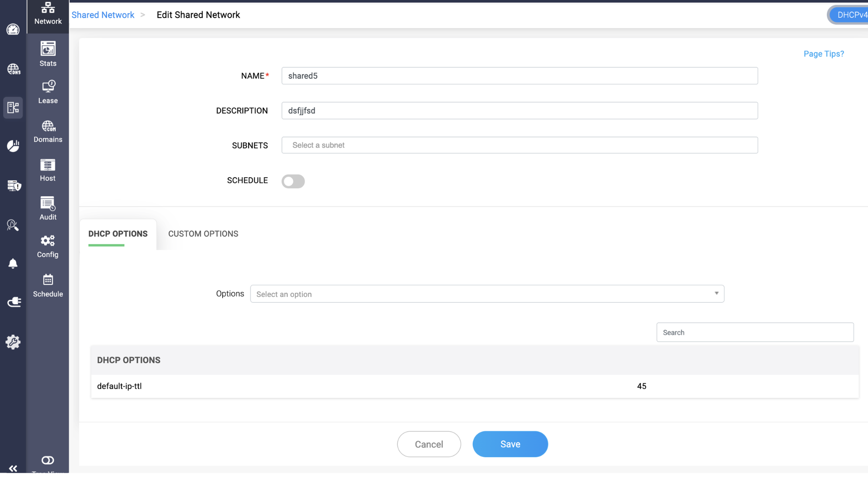Image resolution: width=868 pixels, height=488 pixels.
Task: Toggle the DHCPv4 switch
Action: (x=850, y=15)
